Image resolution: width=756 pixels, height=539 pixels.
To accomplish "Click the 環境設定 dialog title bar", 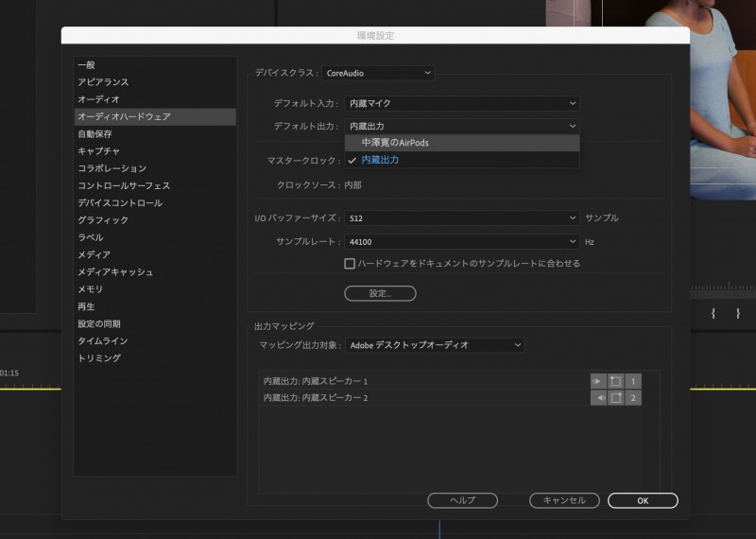I will [375, 35].
